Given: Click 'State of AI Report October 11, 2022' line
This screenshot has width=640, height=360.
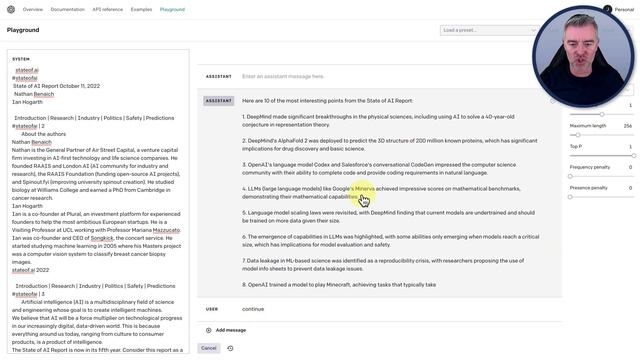Looking at the screenshot, I should pos(56,86).
